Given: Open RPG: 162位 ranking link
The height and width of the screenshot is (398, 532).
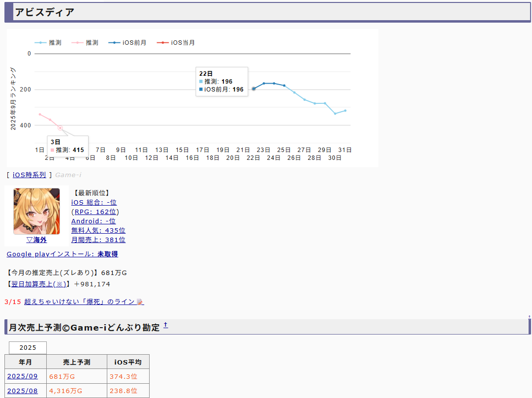Looking at the screenshot, I should pyautogui.click(x=95, y=212).
